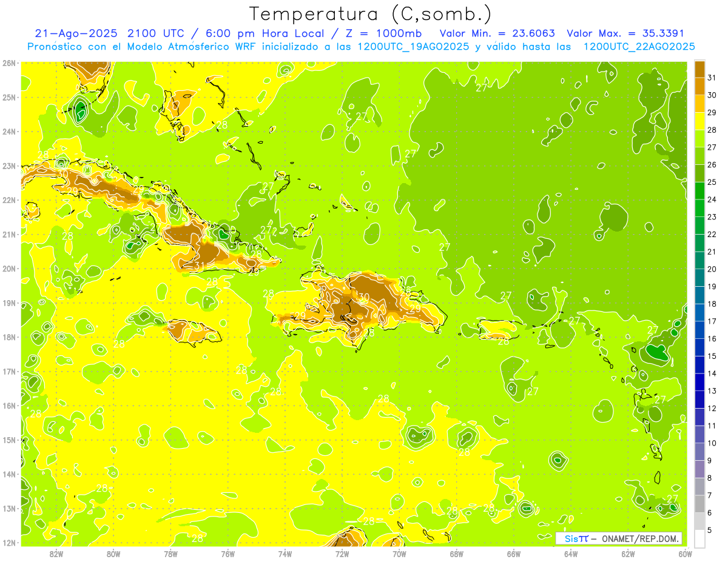Click the longitude axis label "82W"
The height and width of the screenshot is (562, 728).
coord(56,554)
